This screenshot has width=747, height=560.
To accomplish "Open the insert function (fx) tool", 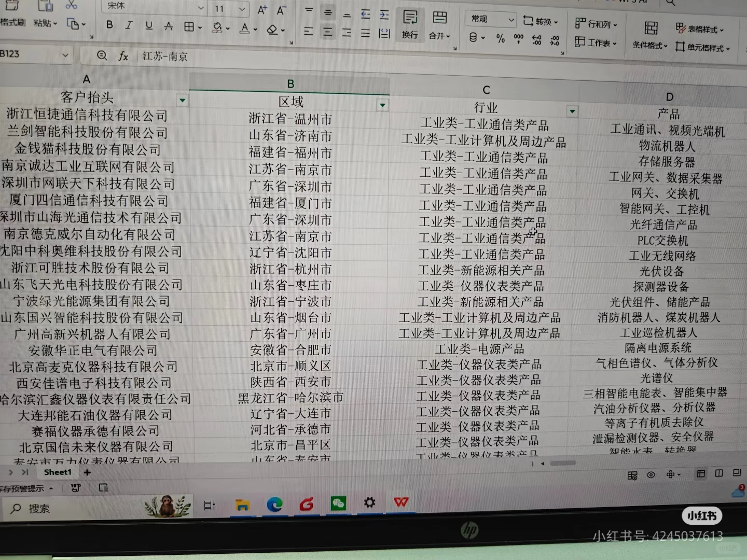I will coord(123,56).
